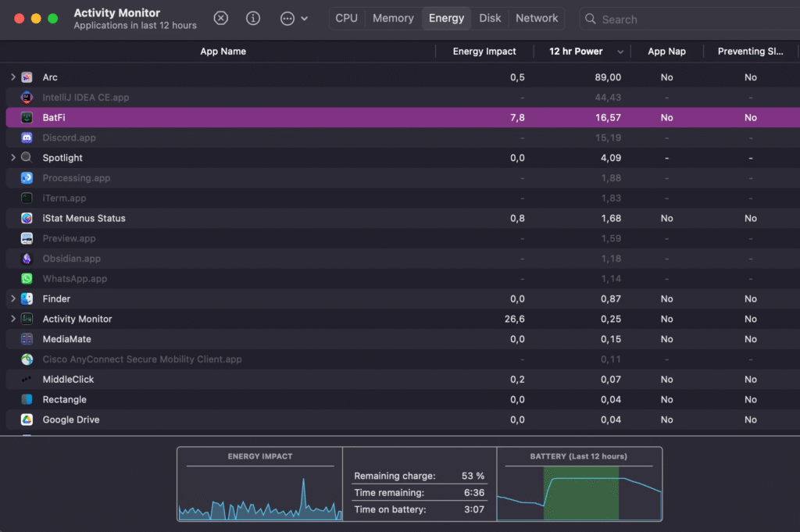Click the Processing app icon
The height and width of the screenshot is (532, 800).
pyautogui.click(x=27, y=177)
